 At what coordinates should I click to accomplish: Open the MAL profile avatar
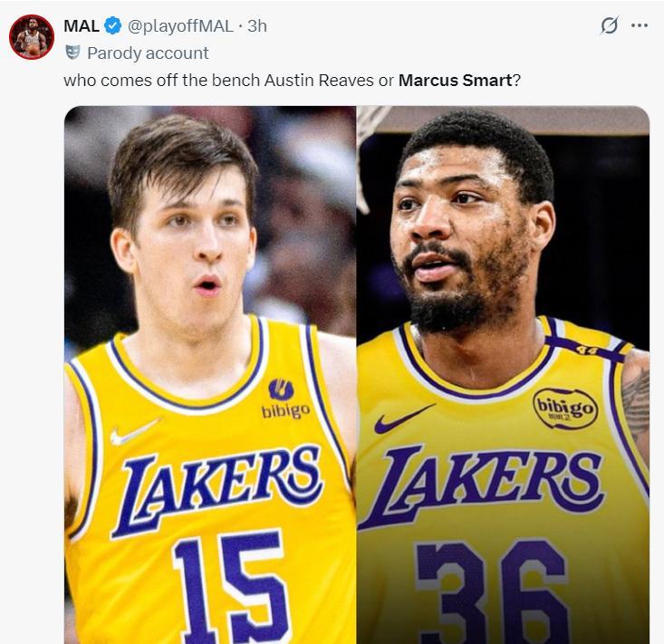tap(31, 37)
